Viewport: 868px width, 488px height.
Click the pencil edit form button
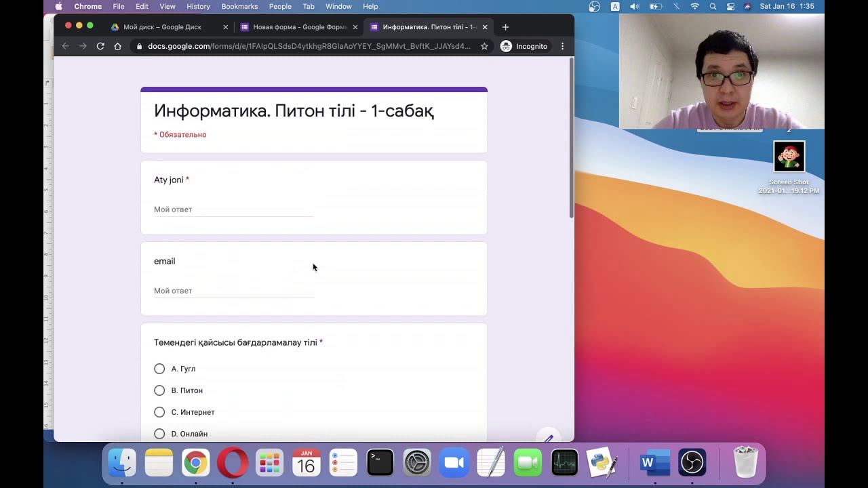pos(549,437)
